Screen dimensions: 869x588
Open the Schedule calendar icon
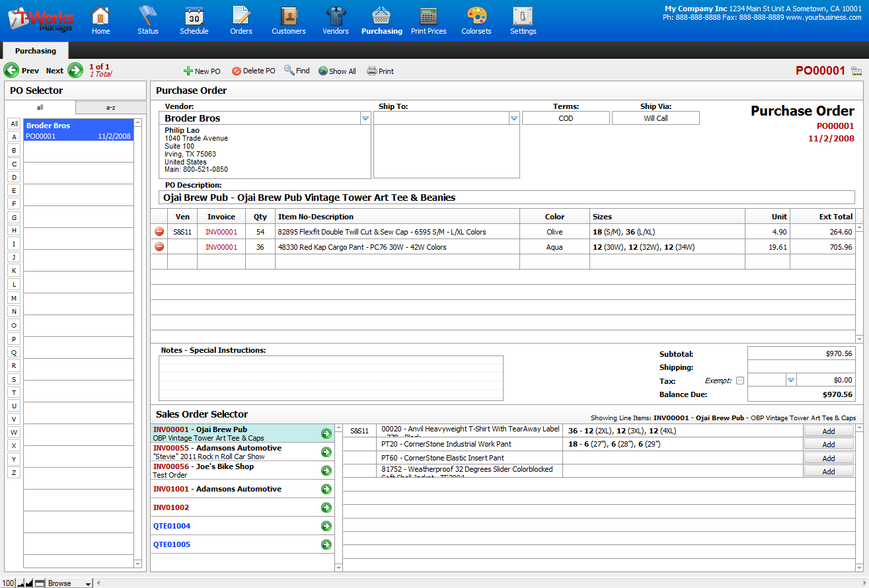point(194,15)
